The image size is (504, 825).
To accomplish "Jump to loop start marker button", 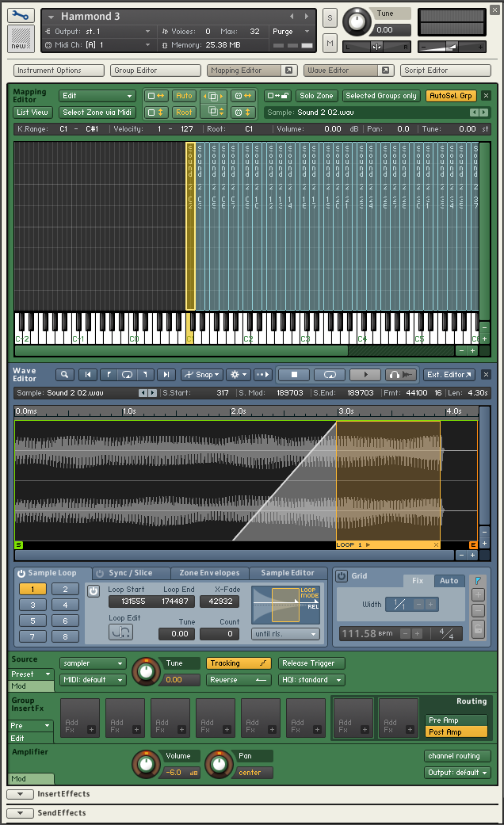I will (x=109, y=375).
